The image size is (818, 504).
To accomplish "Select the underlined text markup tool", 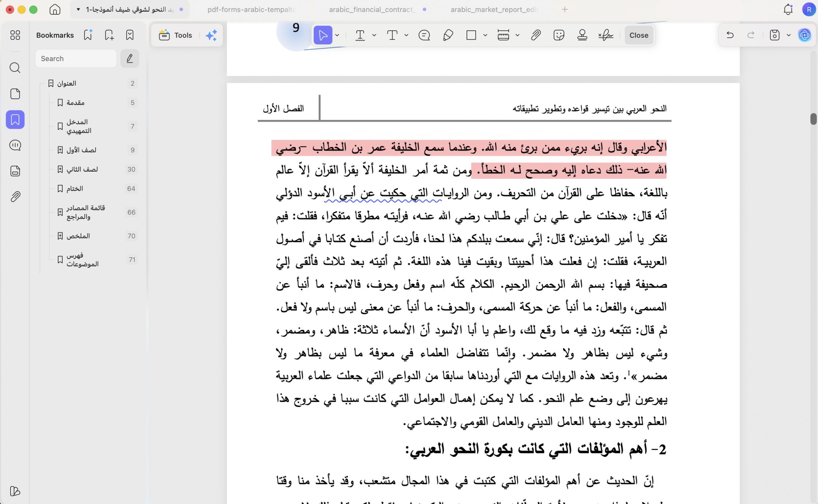I will pos(360,35).
